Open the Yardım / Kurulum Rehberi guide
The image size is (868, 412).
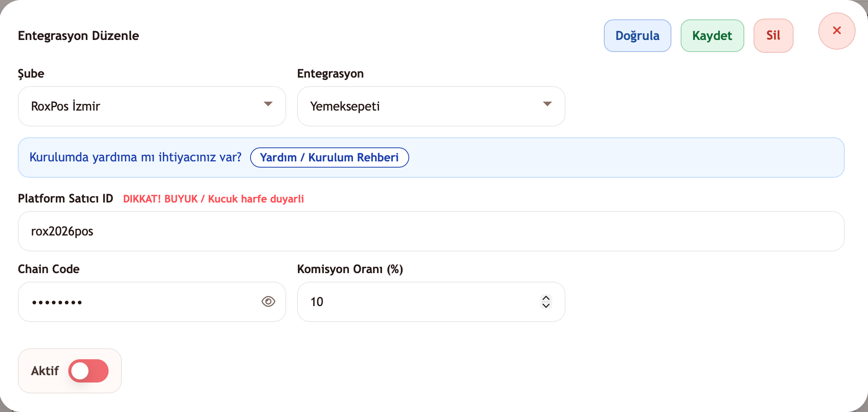[x=329, y=158]
